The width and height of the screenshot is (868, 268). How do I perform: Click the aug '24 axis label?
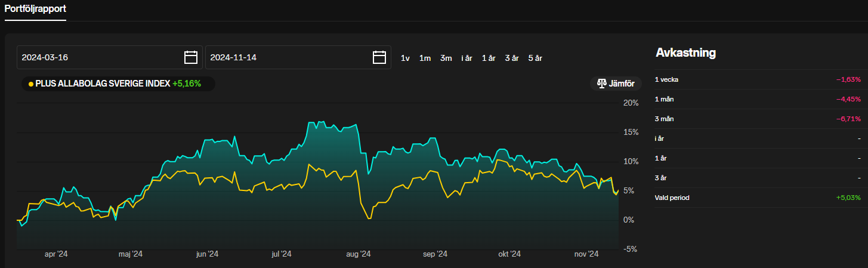coord(358,254)
